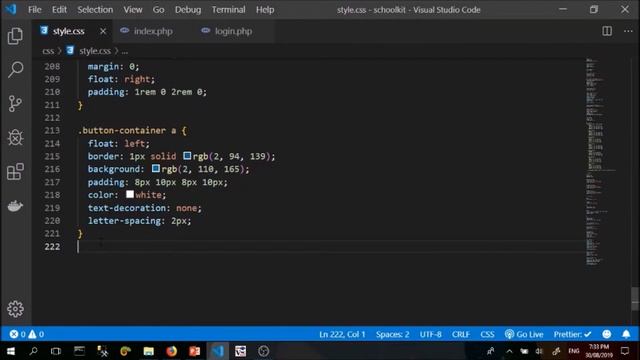This screenshot has height=360, width=640.
Task: Click style.css in the breadcrumb
Action: pos(95,51)
